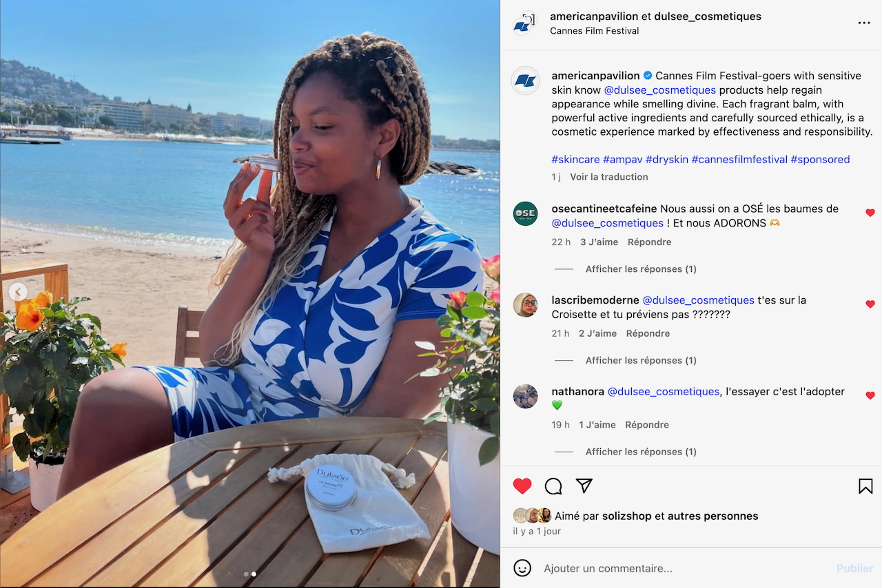Screen dimensions: 882x588
Task: Unlike osecantineetcafeine's comment heart
Action: coord(870,213)
